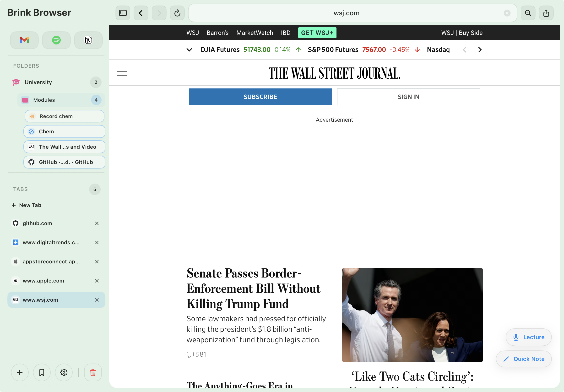
Task: Click the University folder count 2
Action: pos(96,82)
